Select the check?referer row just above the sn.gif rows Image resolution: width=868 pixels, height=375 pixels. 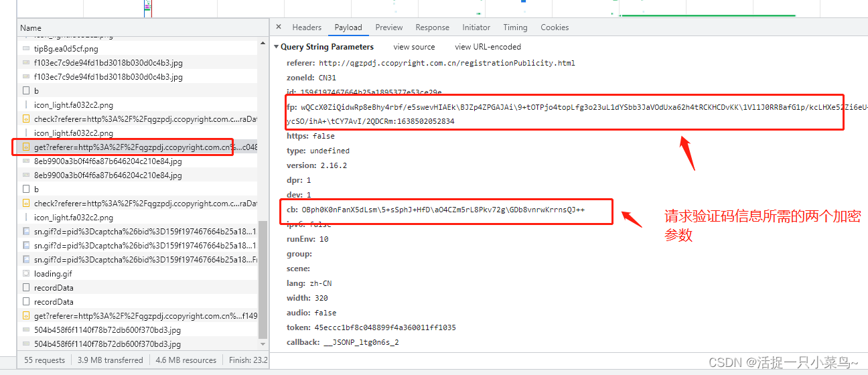pos(137,204)
